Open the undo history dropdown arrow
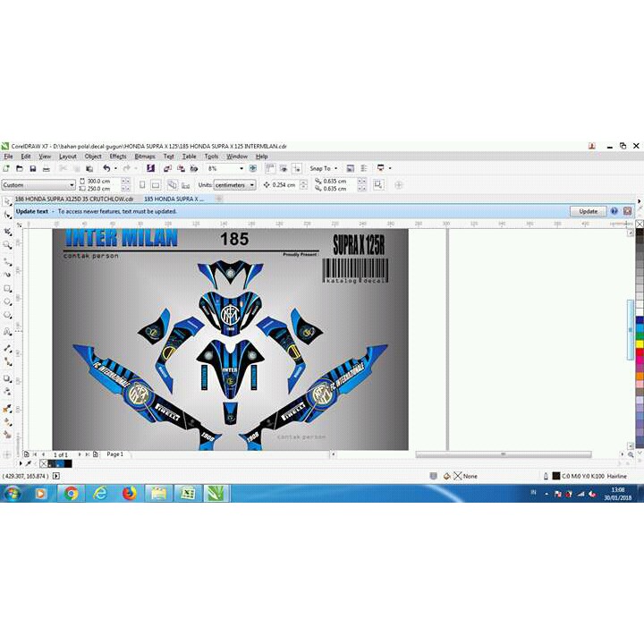This screenshot has width=644, height=644. click(x=115, y=168)
